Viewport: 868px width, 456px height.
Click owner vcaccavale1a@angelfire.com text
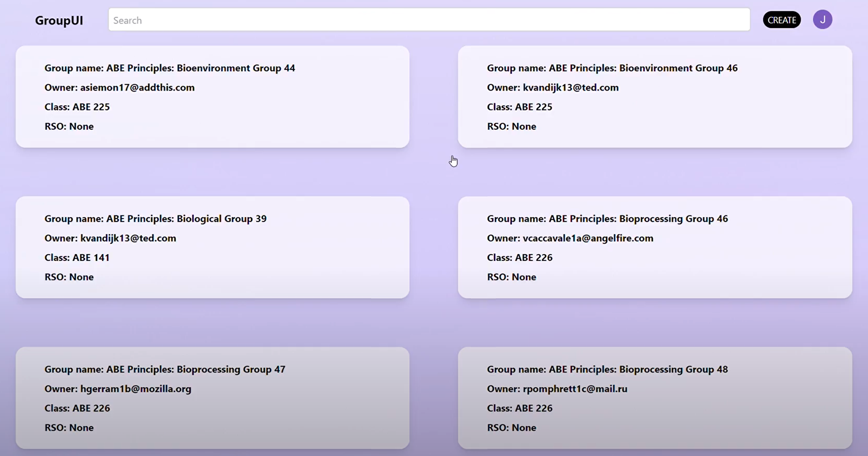point(570,238)
